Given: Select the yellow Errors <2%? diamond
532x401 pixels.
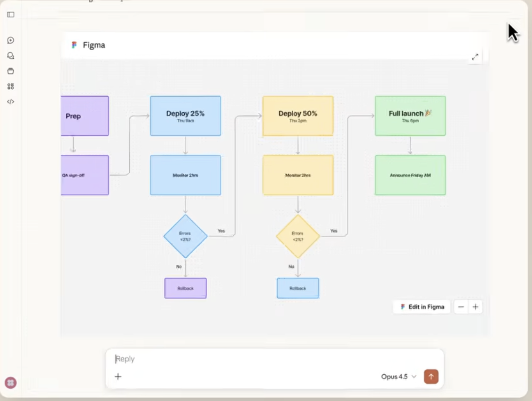Looking at the screenshot, I should 298,236.
